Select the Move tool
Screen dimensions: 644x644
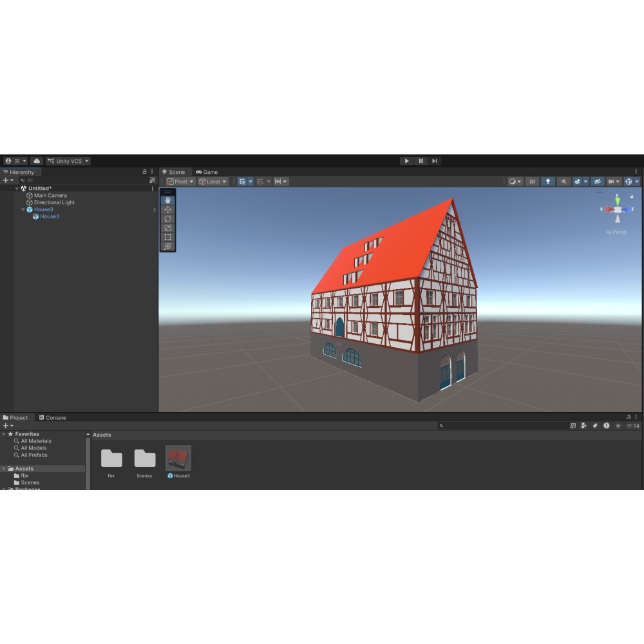167,209
